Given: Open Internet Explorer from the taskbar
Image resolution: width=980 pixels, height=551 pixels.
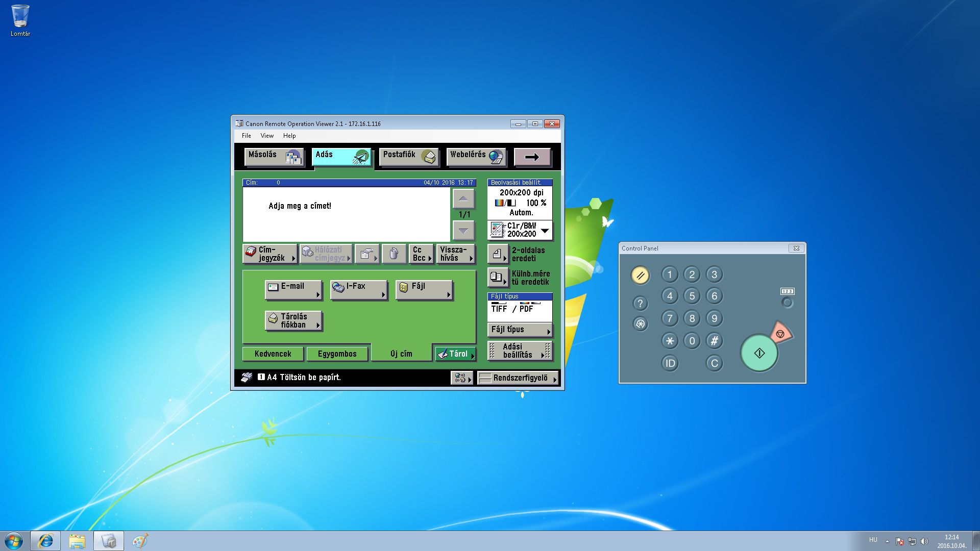Looking at the screenshot, I should [x=45, y=541].
